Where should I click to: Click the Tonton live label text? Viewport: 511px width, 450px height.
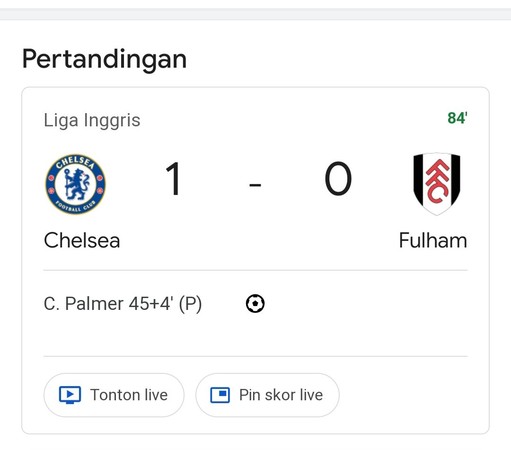129,395
